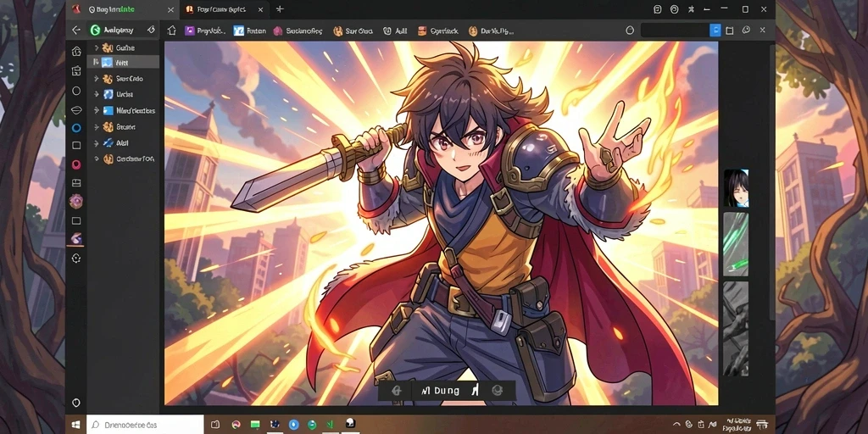
Task: Click the dark input field in top toolbar
Action: click(x=676, y=31)
